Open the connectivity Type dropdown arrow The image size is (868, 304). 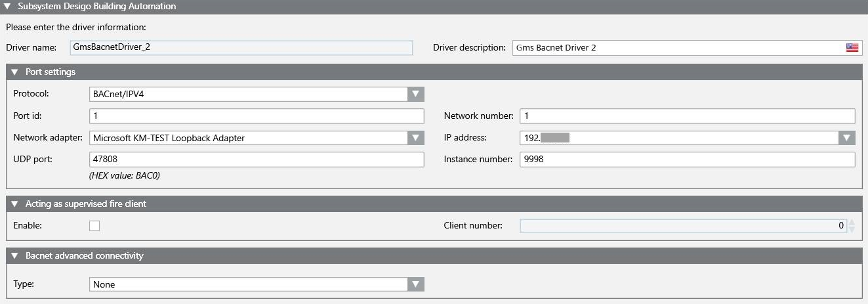click(416, 284)
